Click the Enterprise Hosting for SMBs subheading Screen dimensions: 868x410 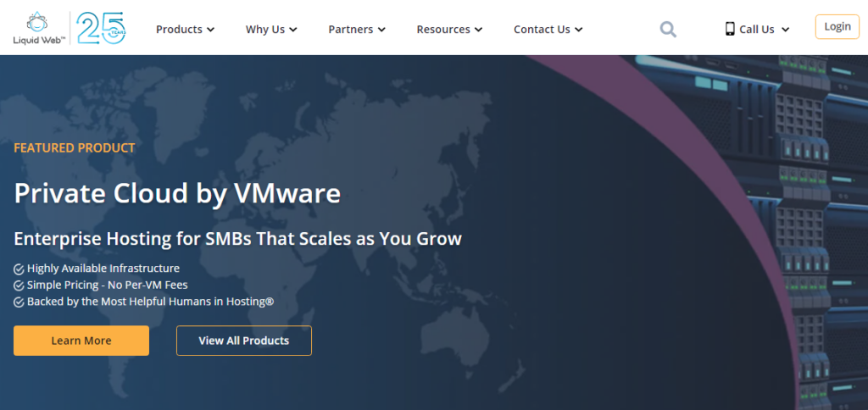(237, 238)
